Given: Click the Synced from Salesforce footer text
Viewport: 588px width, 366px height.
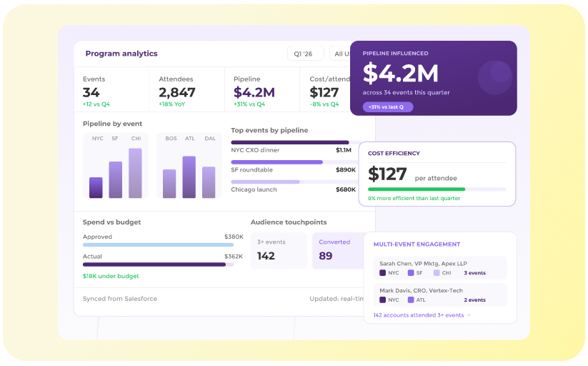Looking at the screenshot, I should (x=120, y=299).
